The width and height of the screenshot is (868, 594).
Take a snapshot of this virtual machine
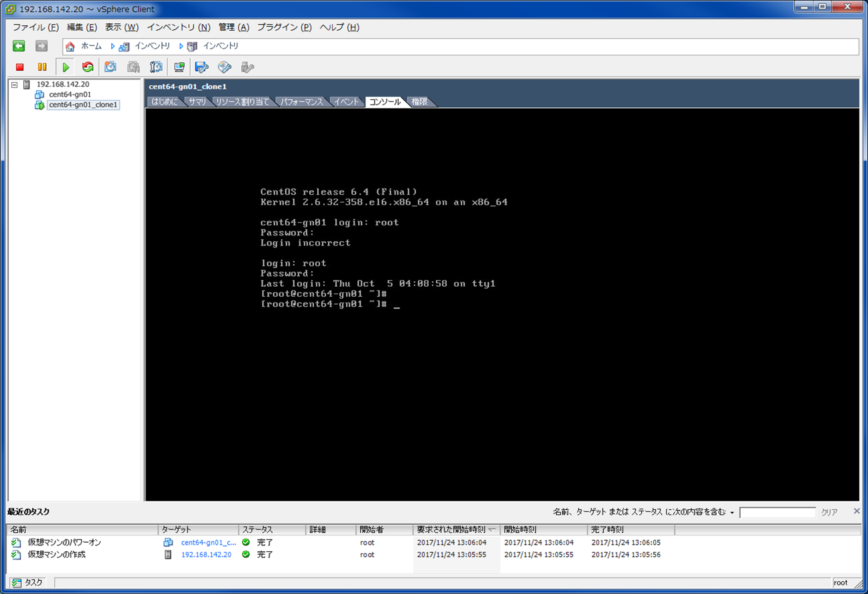pyautogui.click(x=111, y=67)
